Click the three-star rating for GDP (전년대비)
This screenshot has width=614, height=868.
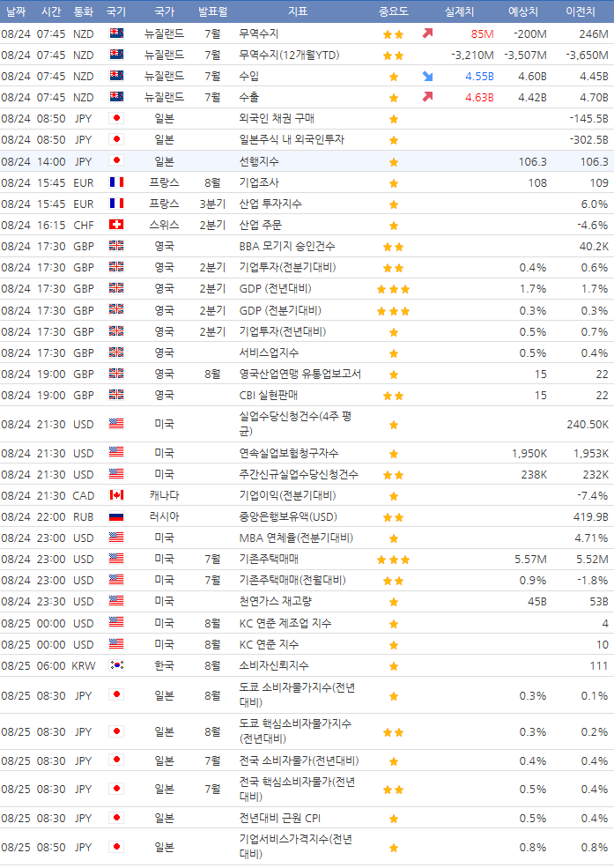[x=393, y=289]
